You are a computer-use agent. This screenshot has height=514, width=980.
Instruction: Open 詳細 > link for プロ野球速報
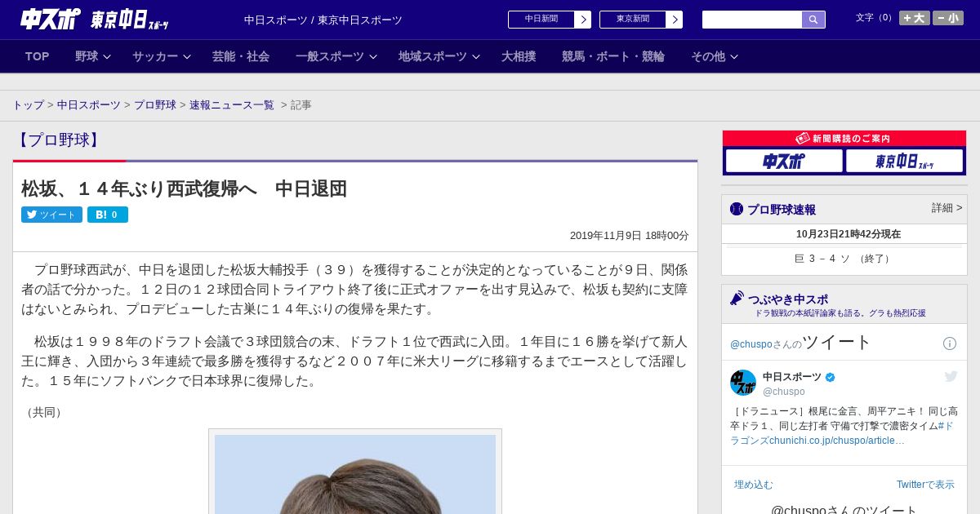(947, 208)
